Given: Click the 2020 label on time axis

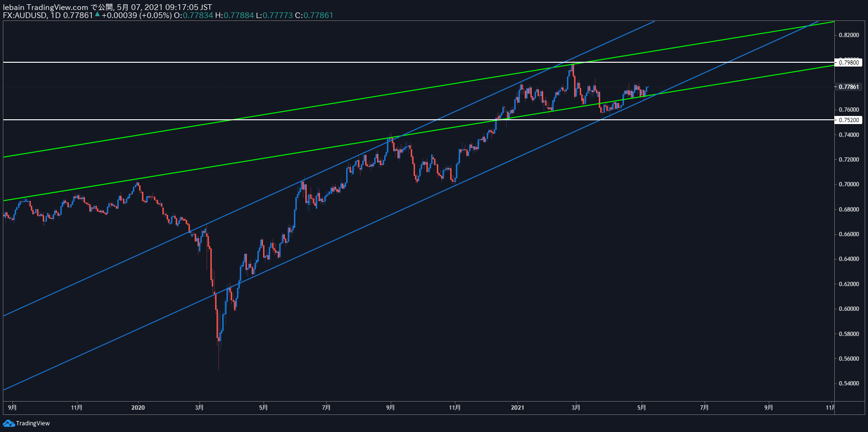Looking at the screenshot, I should (x=138, y=407).
